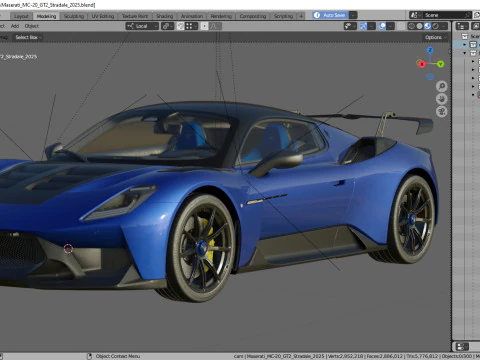
Task: Open the Compositing workspace tab
Action: [x=253, y=16]
